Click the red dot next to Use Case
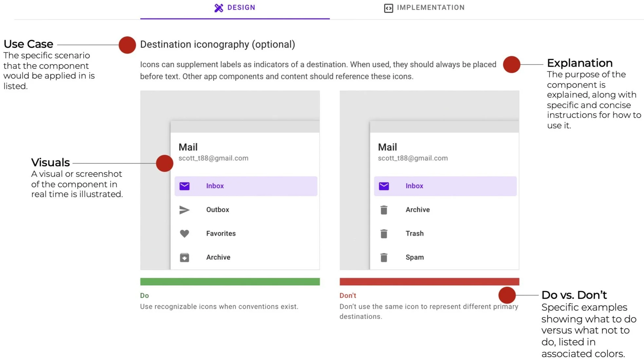644x359 pixels. 127,45
